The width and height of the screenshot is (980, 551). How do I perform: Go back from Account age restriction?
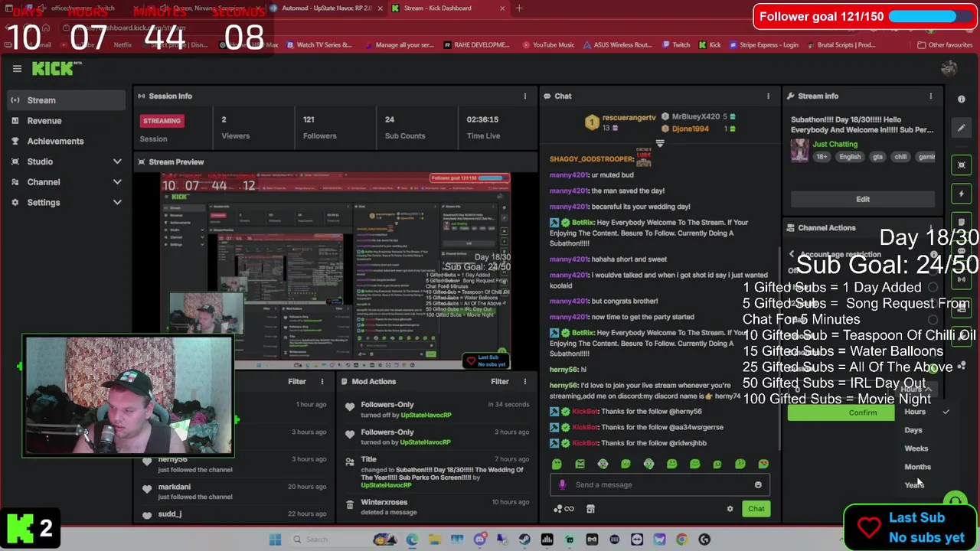tap(792, 254)
